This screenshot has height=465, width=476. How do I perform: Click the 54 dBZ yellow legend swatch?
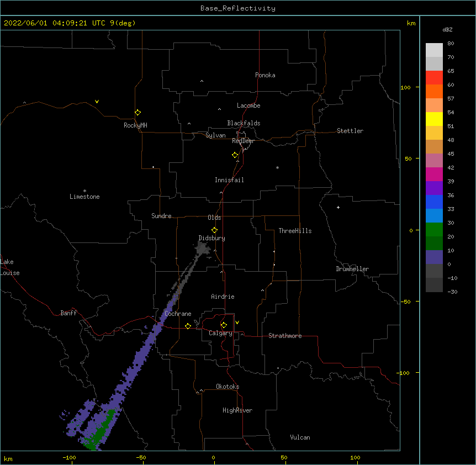tap(434, 119)
